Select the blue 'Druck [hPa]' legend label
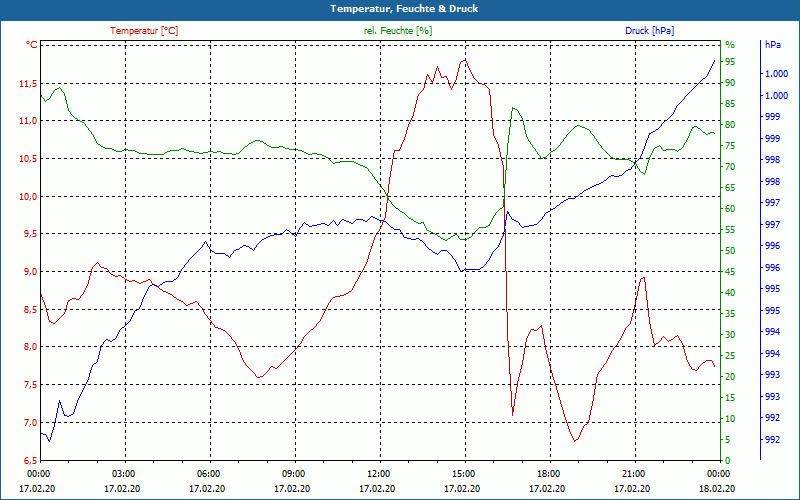The image size is (800, 500). point(649,31)
